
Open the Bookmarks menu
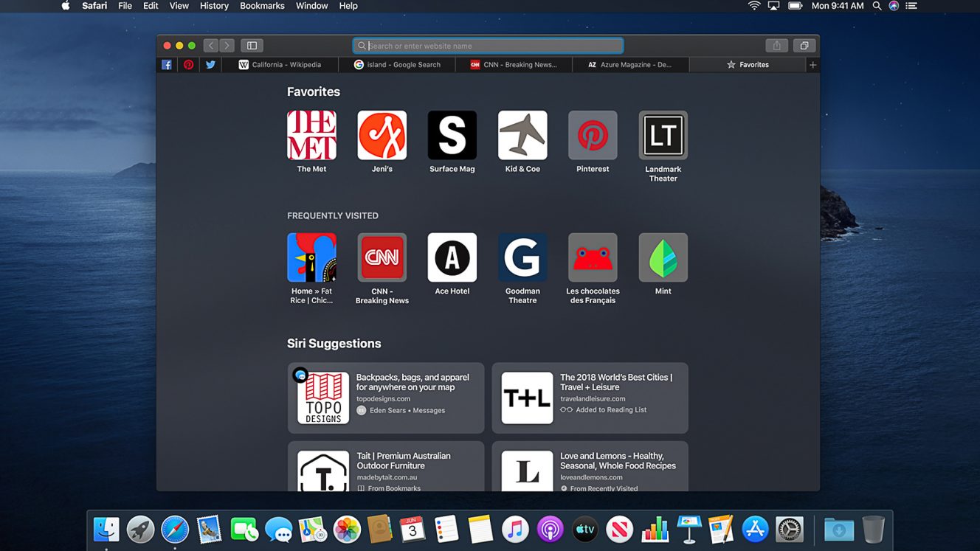(262, 6)
